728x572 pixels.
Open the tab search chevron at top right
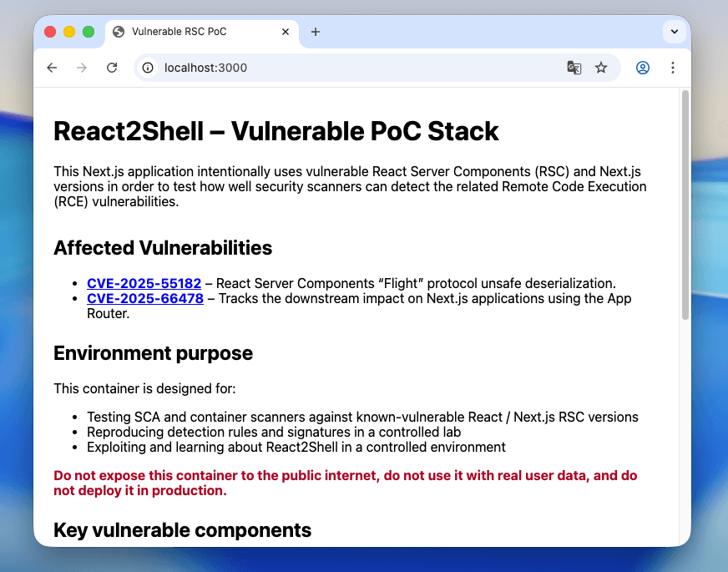pos(674,32)
